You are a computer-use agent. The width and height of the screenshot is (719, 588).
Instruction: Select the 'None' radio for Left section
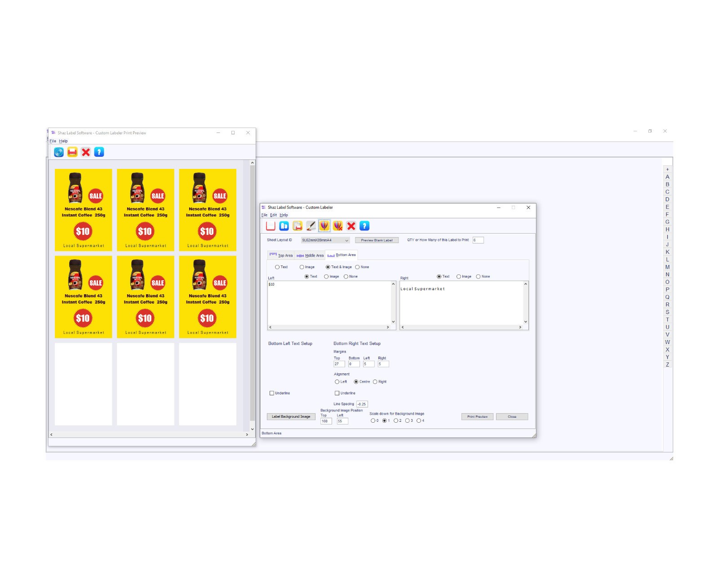[x=346, y=277]
